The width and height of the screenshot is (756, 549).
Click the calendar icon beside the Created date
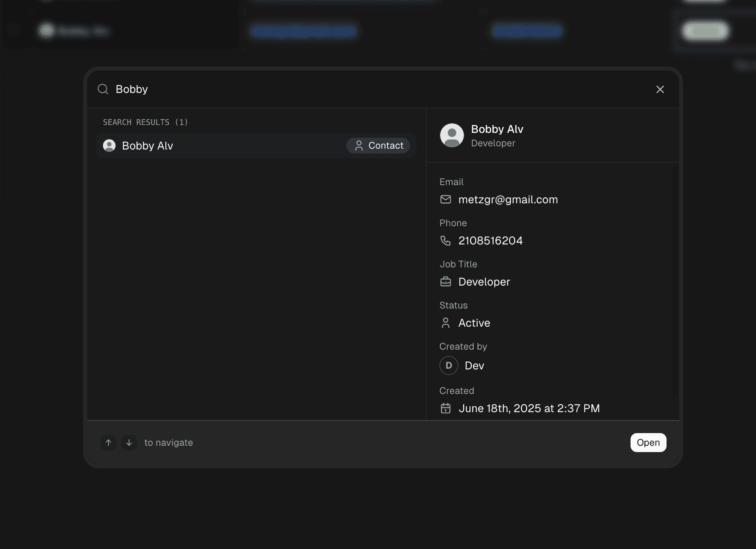click(446, 408)
